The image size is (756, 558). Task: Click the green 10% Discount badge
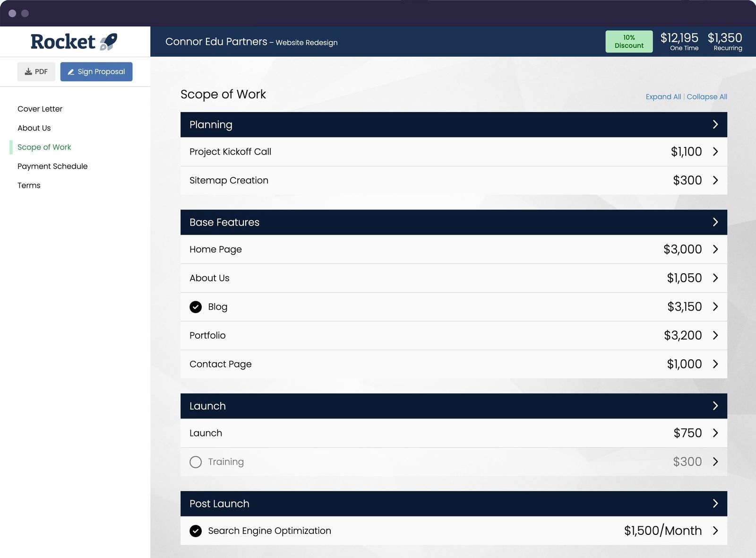[629, 41]
